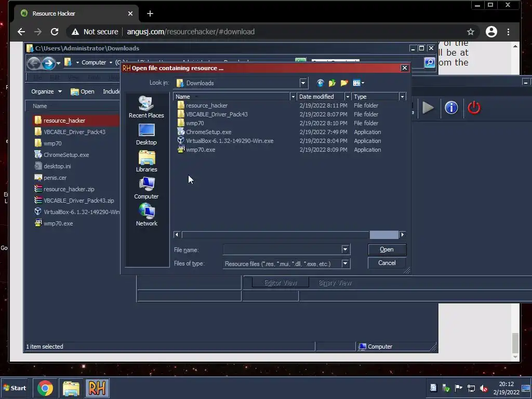Open Recent Places in dialog sidebar
Viewport: 532px width, 399px height.
(x=146, y=107)
